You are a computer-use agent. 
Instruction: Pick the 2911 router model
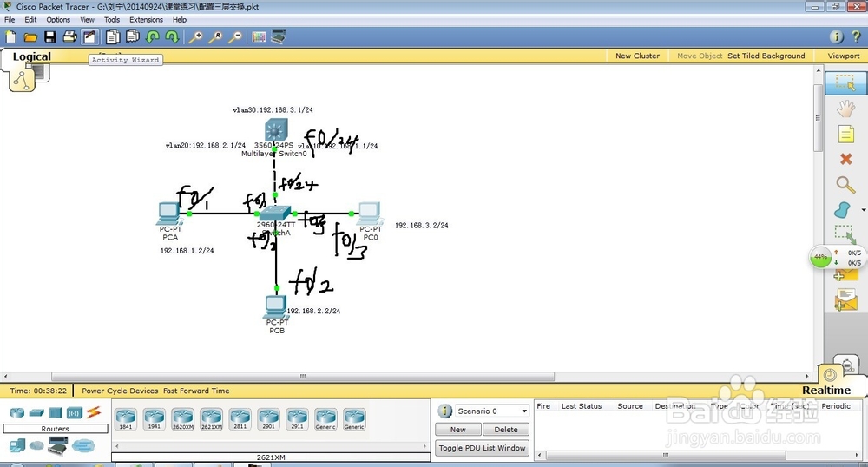(297, 419)
